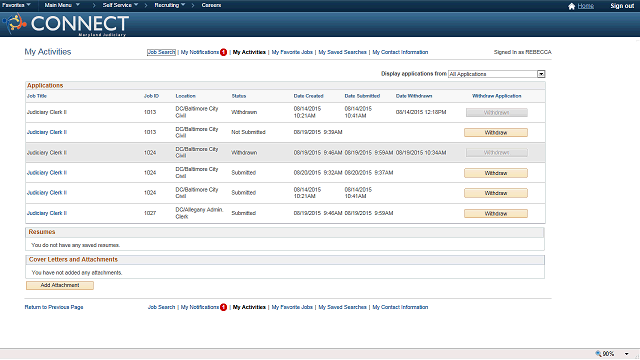Open Judiciary Clerk II submitted 08/20/2015 link
Screen dimensions: 640x360
[x=47, y=173]
